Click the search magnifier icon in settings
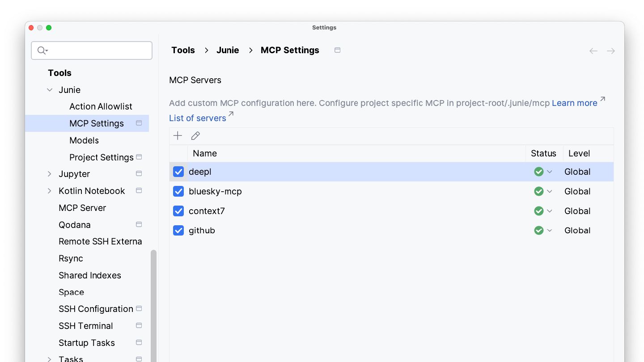The image size is (644, 362). 42,51
